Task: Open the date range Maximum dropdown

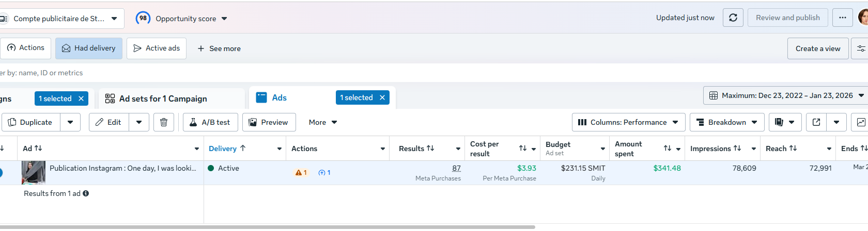Action: 785,95
